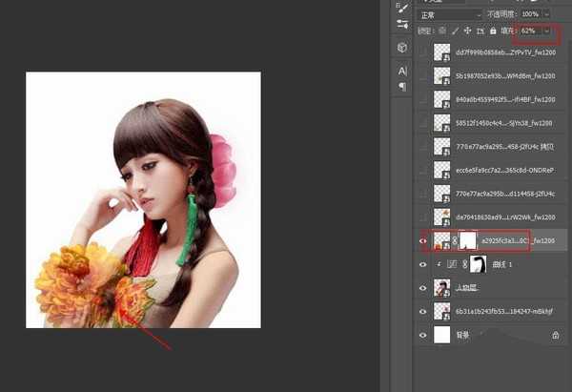Toggle visibility of 曲线 1 adjustment layer
Screen dimensions: 572x392
(424, 264)
